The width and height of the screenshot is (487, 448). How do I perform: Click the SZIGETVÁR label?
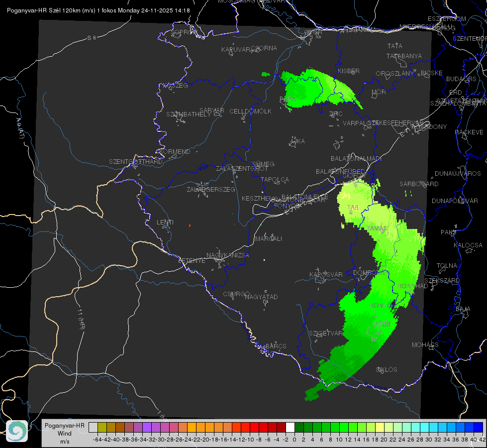pos(326,334)
